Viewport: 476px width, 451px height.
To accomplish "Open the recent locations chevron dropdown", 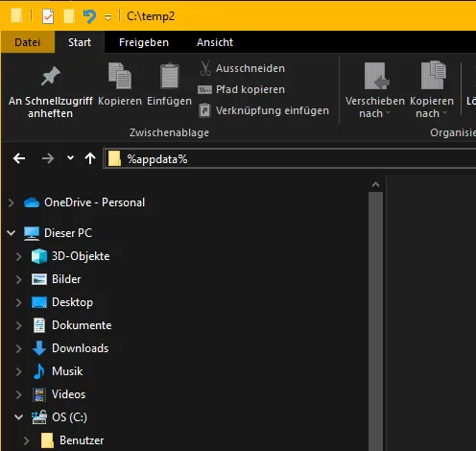I will click(70, 157).
